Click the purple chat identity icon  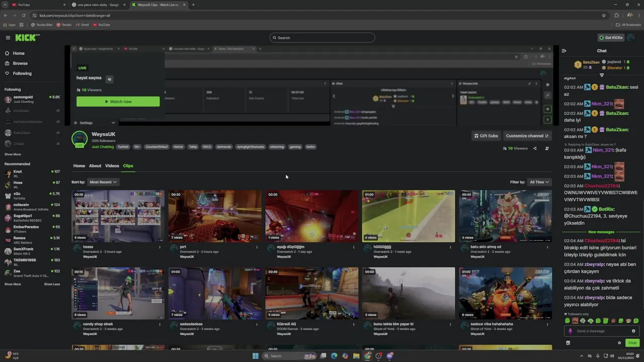coord(570,331)
